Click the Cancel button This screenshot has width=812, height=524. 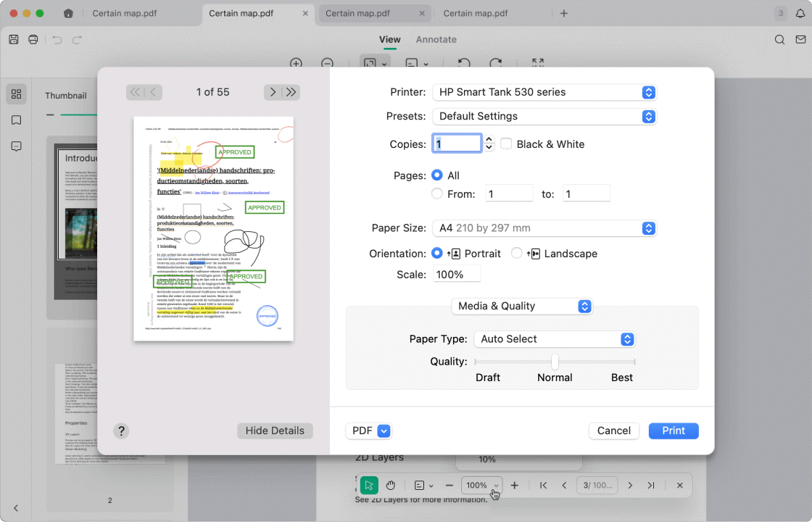click(613, 431)
